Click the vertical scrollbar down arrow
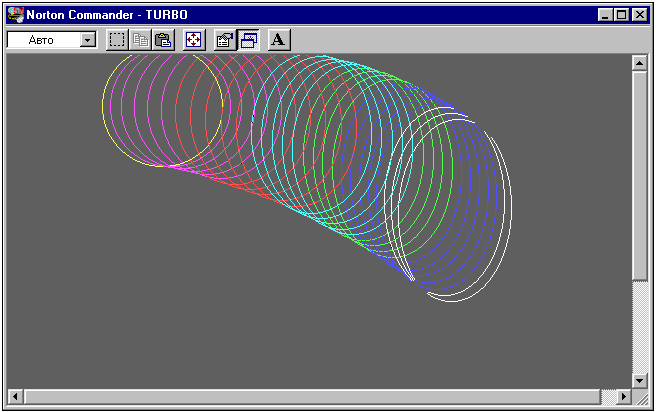Image resolution: width=656 pixels, height=412 pixels. [x=639, y=381]
